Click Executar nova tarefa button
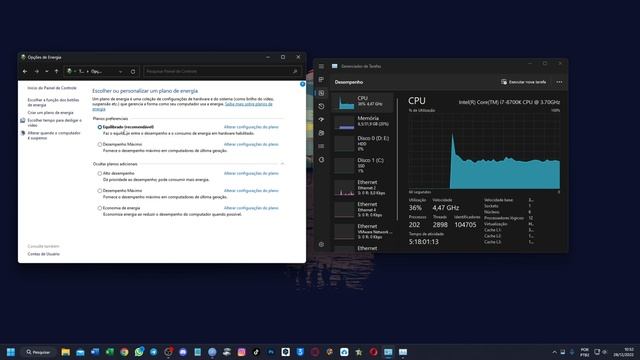 [523, 82]
